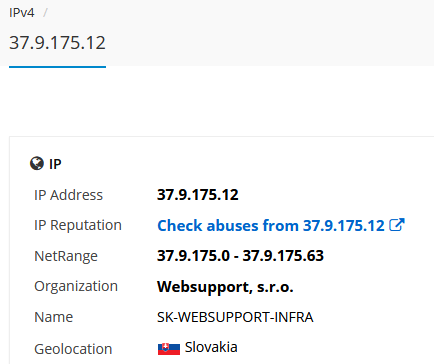
Task: Click the Slovakia flag icon
Action: pos(169,348)
